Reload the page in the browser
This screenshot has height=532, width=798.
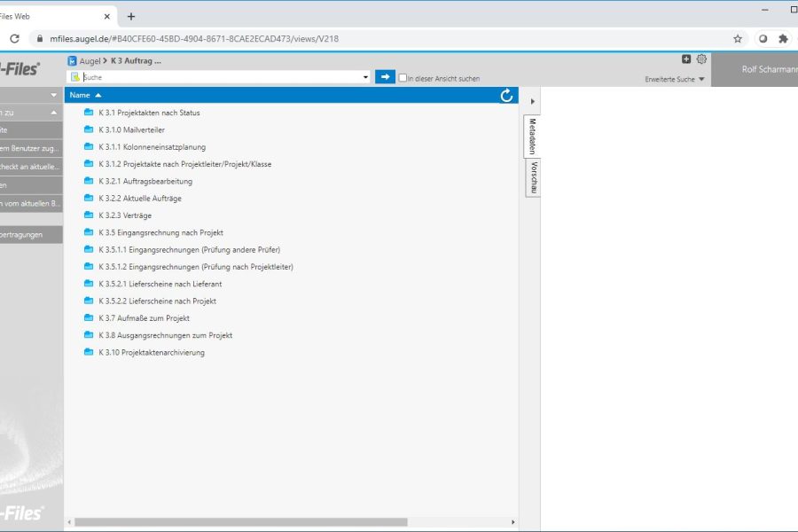click(14, 39)
